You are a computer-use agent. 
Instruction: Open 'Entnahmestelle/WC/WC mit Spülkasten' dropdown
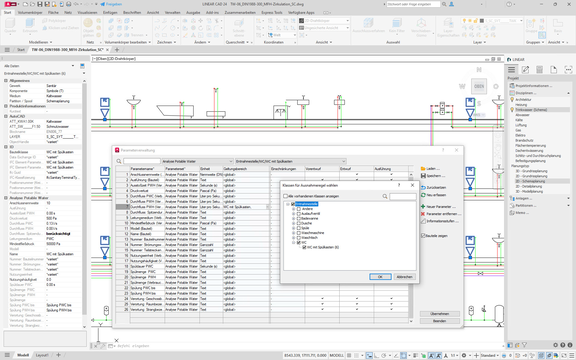coord(290,161)
